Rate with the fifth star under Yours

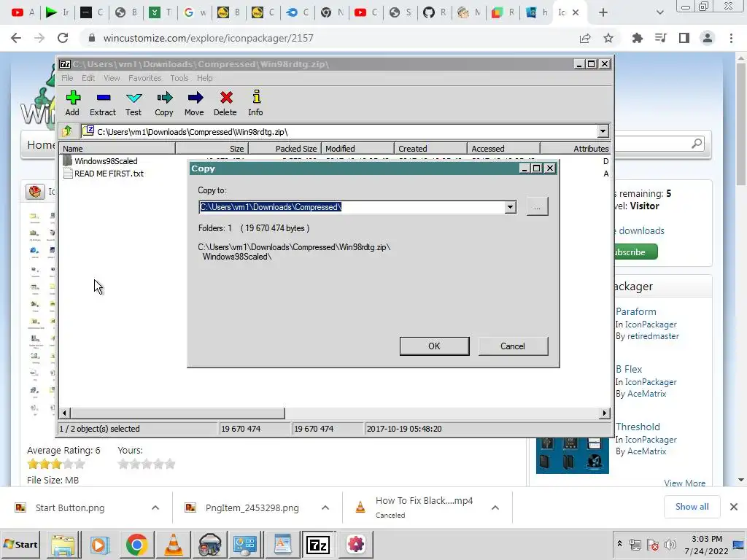point(170,464)
